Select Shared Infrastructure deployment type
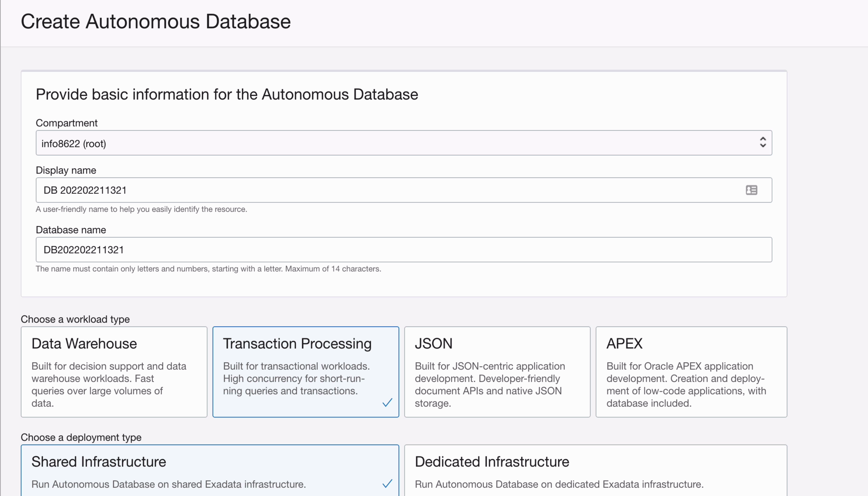Viewport: 868px width, 496px height. point(210,470)
